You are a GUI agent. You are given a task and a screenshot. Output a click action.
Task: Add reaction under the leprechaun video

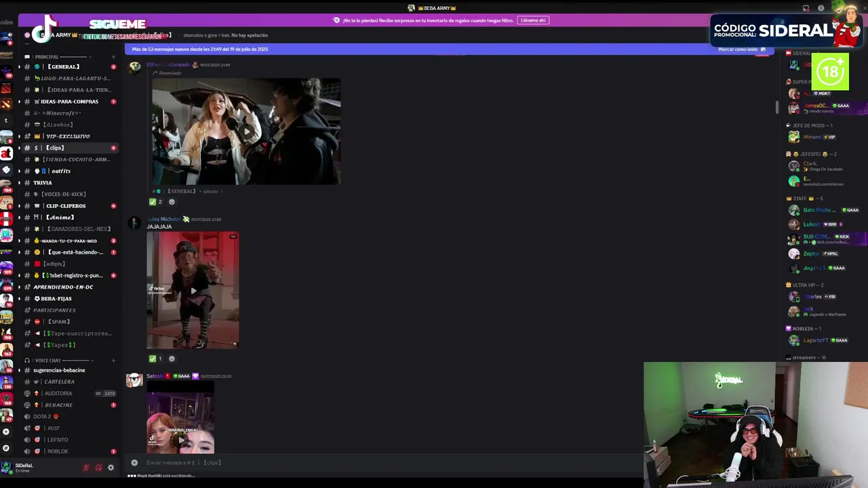coord(172,359)
